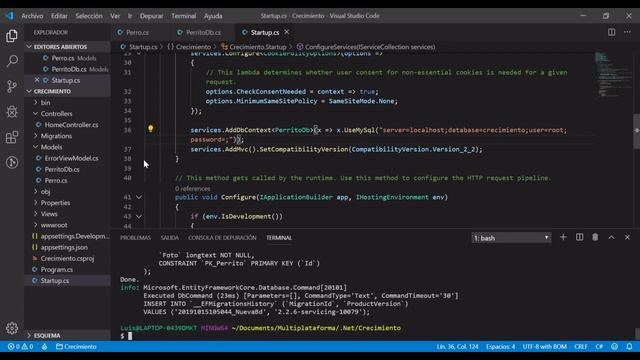Select Crecimiento project in status bar
Screen dimensions: 640x360
[x=76, y=347]
